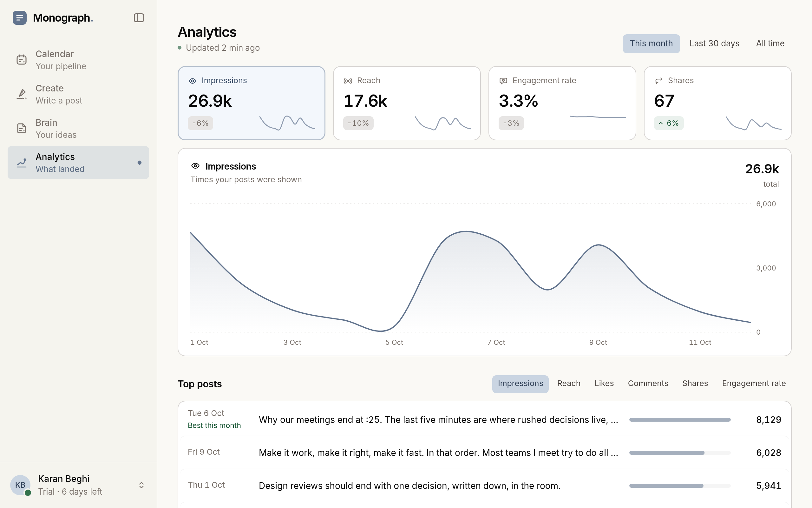
Task: Select the Shares metric card
Action: click(717, 103)
